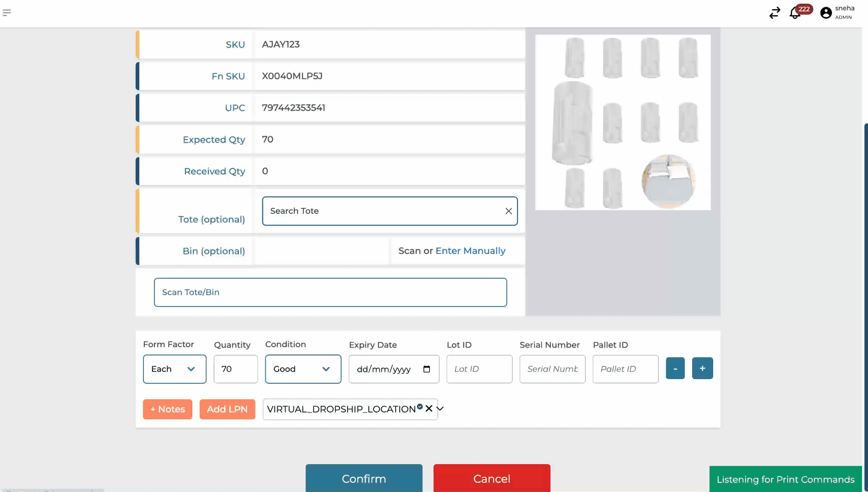Remove row with the minus button
Viewport: 868px width, 492px height.
click(x=675, y=368)
